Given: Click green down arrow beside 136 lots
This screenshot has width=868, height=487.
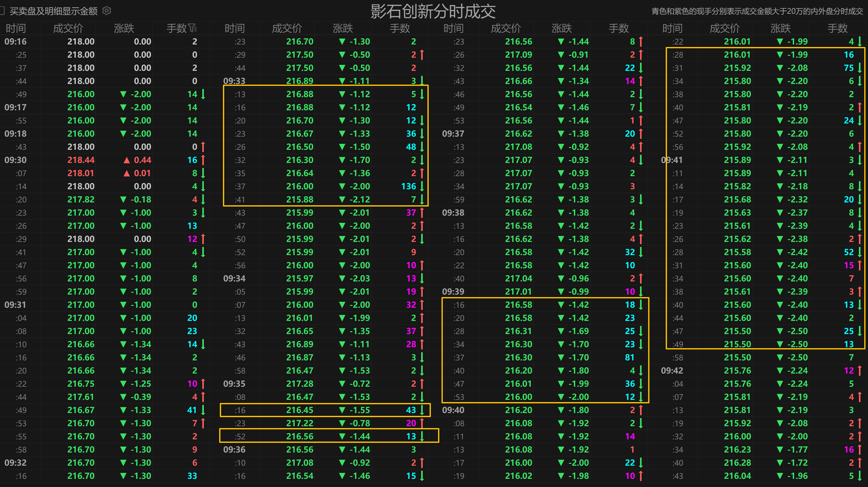Looking at the screenshot, I should pyautogui.click(x=422, y=186).
